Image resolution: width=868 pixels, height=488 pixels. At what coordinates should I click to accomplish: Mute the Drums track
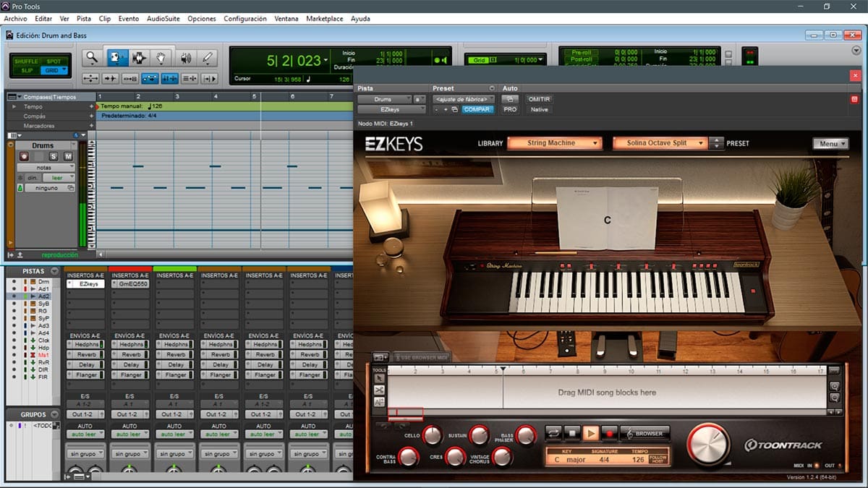click(x=68, y=156)
